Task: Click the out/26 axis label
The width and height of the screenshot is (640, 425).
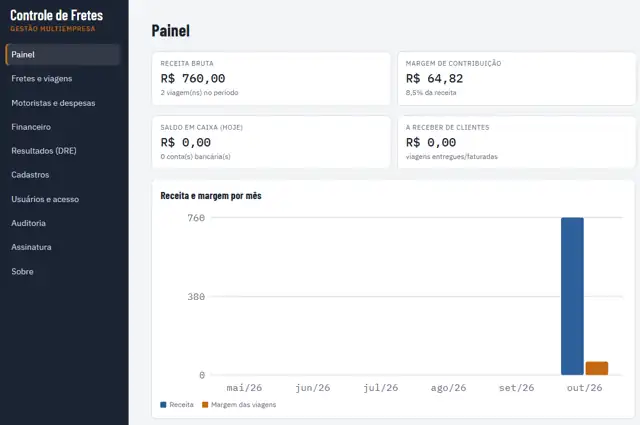Action: [x=584, y=387]
